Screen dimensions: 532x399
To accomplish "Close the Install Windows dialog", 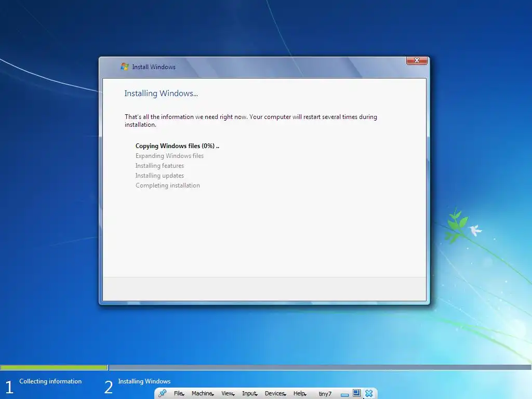I will coord(417,60).
